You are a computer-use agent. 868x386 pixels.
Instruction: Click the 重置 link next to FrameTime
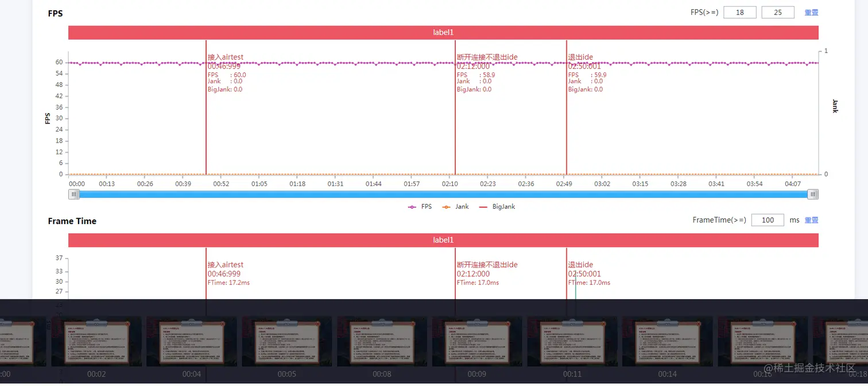tap(811, 220)
